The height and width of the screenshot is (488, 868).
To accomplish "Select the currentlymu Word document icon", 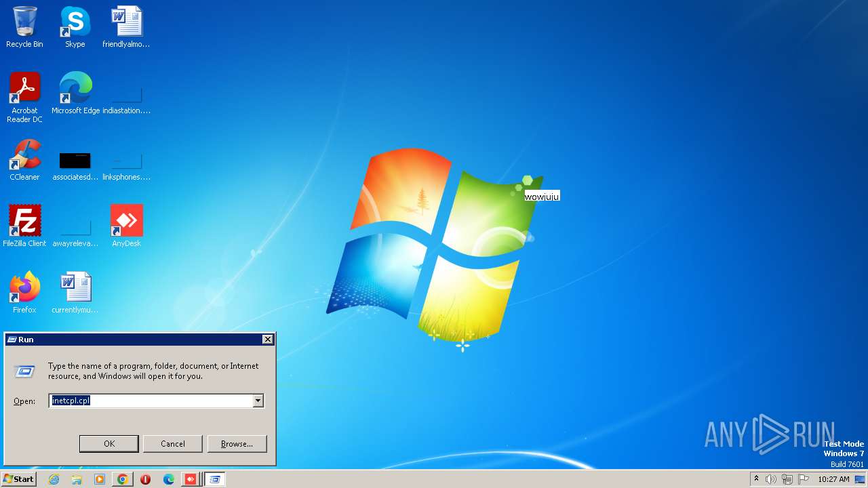I will click(x=75, y=293).
